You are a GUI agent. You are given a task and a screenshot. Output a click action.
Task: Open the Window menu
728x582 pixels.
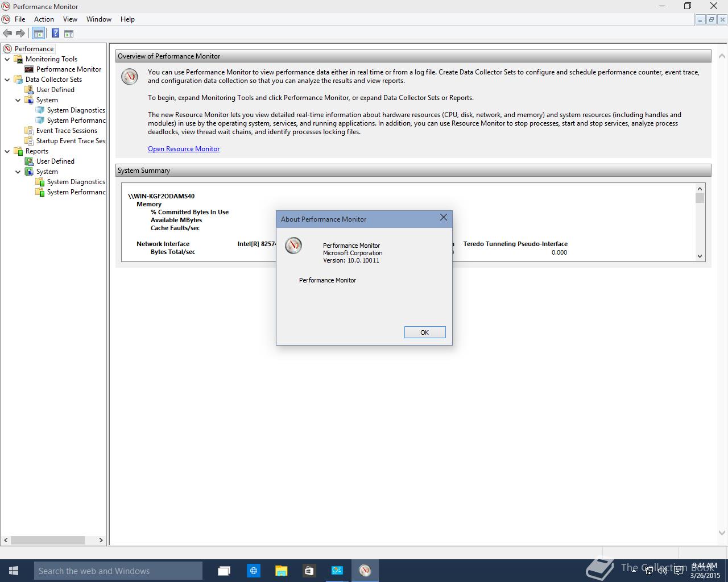point(99,19)
